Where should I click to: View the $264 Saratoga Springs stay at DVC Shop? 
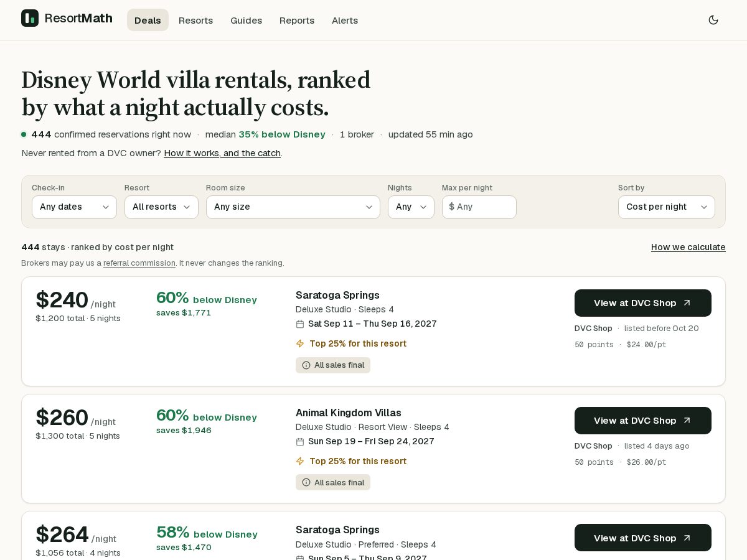click(x=643, y=538)
